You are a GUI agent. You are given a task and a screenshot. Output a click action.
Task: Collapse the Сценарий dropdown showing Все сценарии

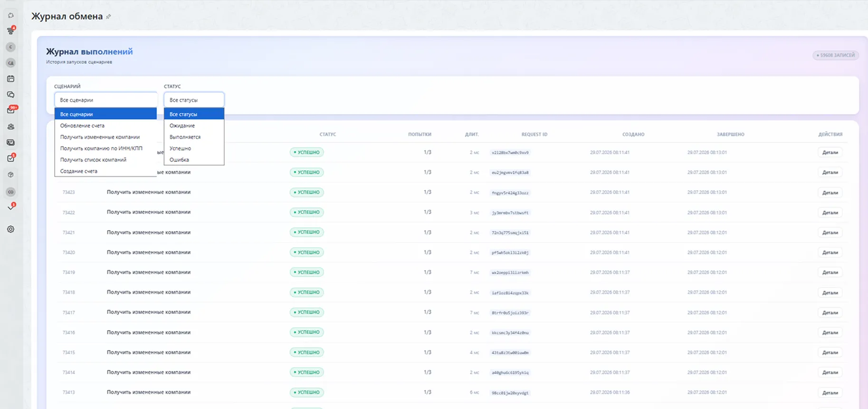[x=105, y=100]
